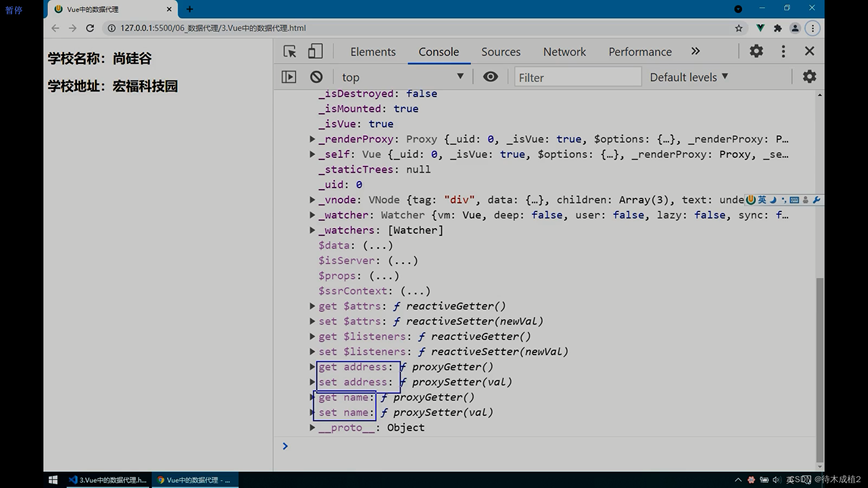Go forward in browser history
This screenshot has height=488, width=868.
click(72, 28)
